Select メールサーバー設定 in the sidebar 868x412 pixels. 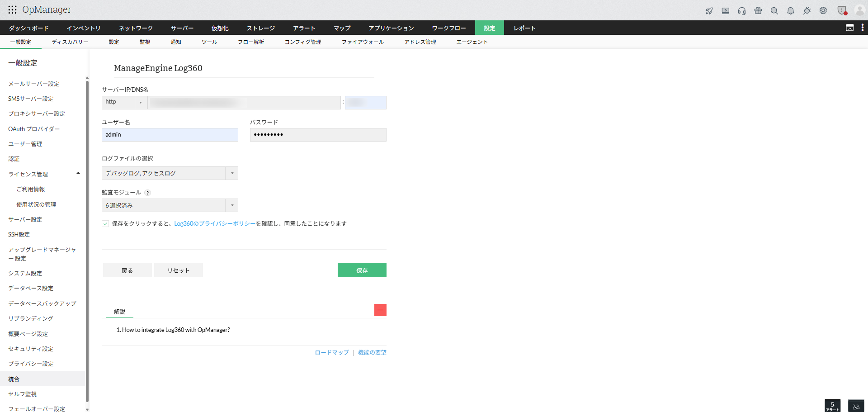(x=34, y=84)
